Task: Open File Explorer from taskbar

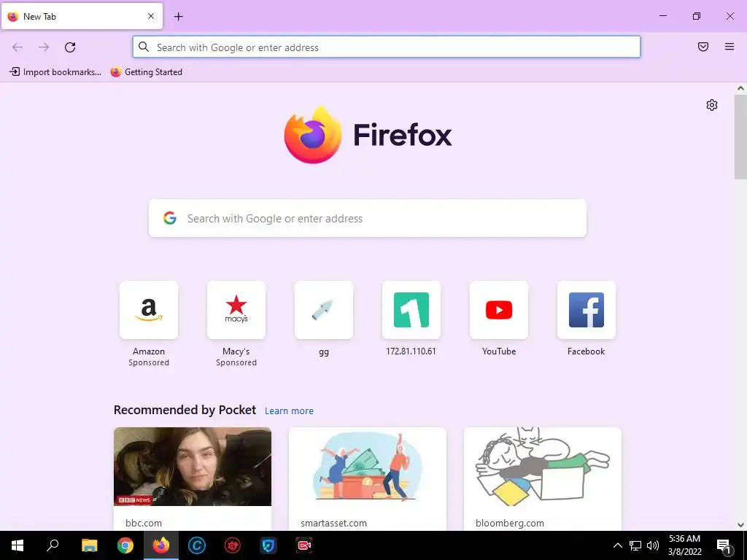Action: [89, 545]
